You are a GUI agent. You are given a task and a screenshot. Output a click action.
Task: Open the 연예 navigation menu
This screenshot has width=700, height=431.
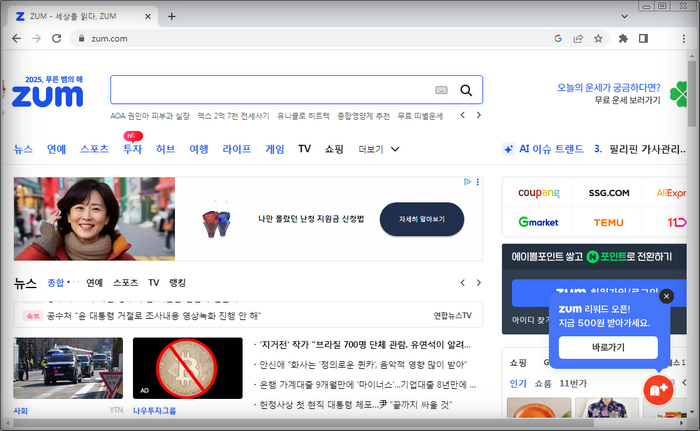56,149
